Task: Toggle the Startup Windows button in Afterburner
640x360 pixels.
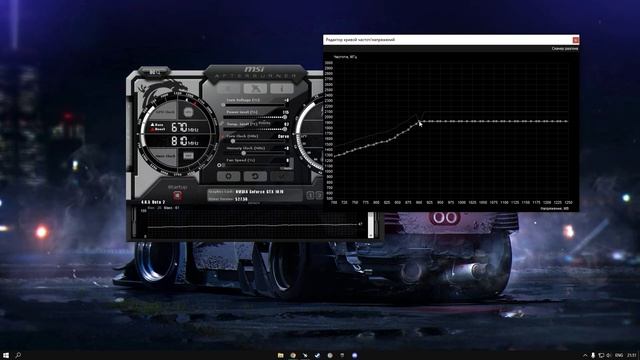Action: pos(178,196)
